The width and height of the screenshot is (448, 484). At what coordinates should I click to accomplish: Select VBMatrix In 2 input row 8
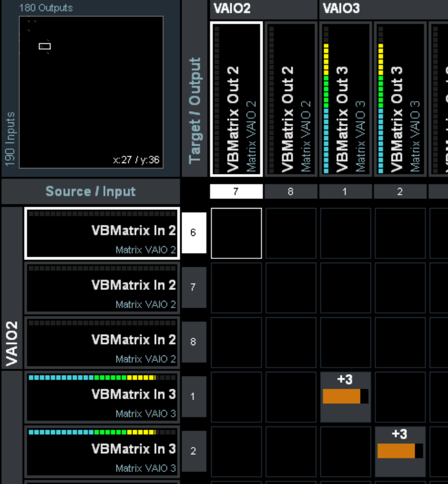(x=102, y=343)
